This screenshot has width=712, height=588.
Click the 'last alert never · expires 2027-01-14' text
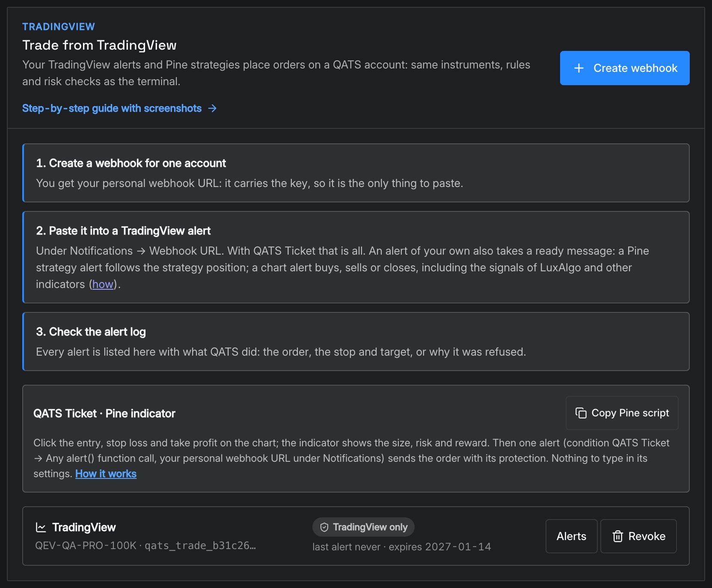[402, 547]
